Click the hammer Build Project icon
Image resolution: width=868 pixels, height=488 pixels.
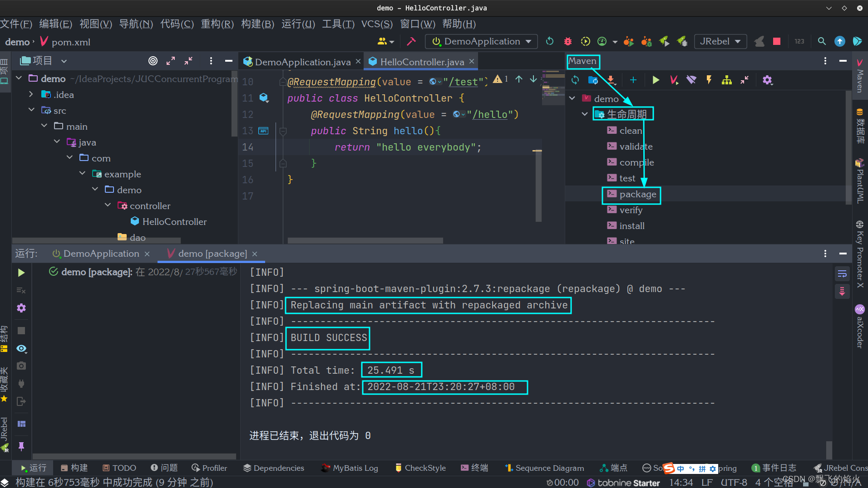411,41
